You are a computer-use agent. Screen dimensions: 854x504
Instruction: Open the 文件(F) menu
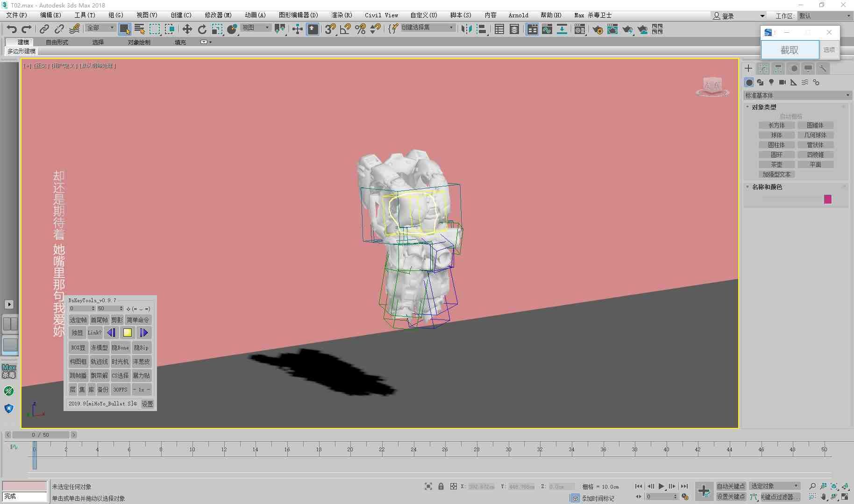tap(16, 15)
